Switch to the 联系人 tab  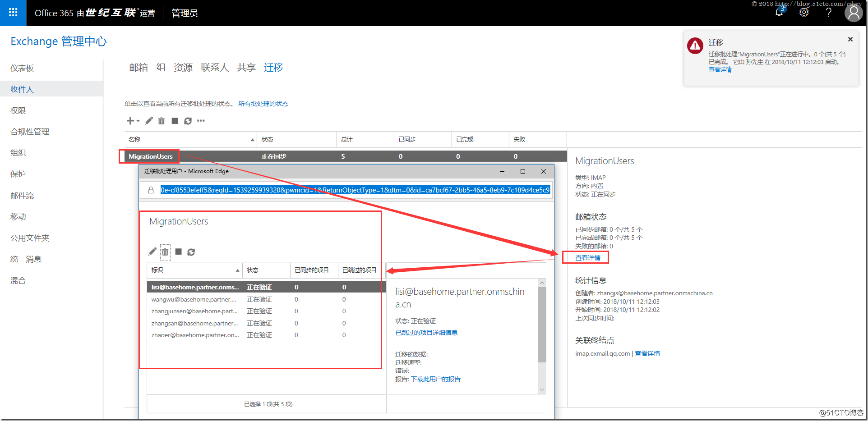click(215, 68)
